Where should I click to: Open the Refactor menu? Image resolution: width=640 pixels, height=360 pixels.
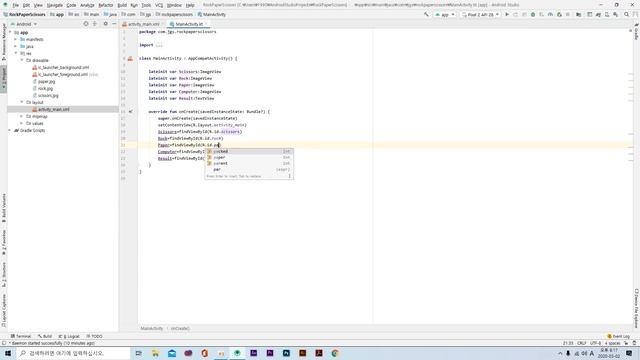click(x=106, y=5)
